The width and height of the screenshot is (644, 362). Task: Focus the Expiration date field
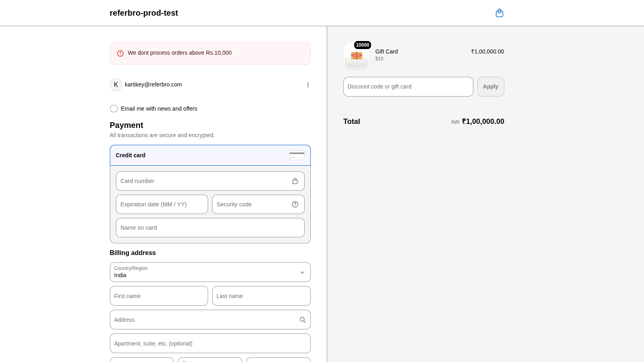coord(162,204)
